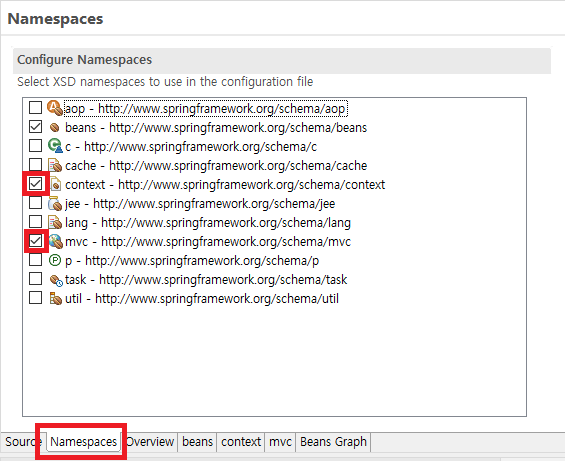565x461 pixels.
Task: Open the context editor tab
Action: 241,442
